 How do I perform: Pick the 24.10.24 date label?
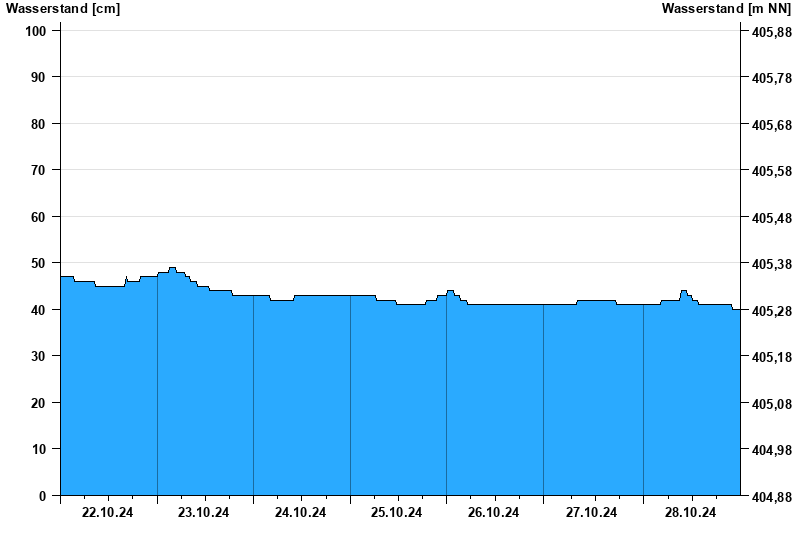click(x=300, y=513)
